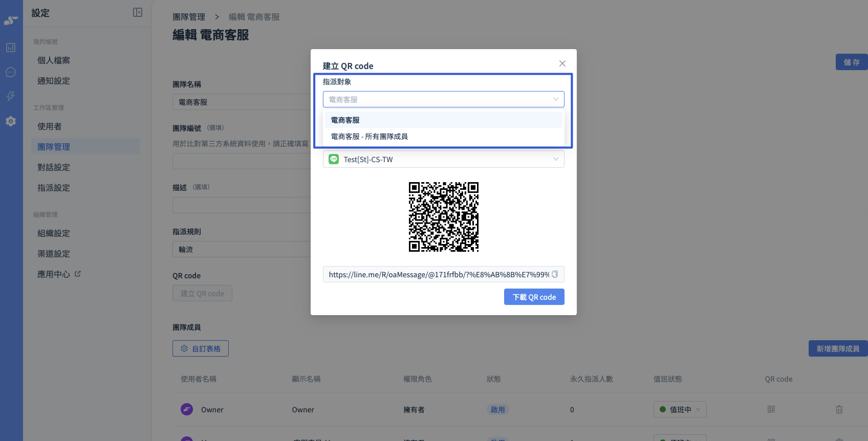Click the 團隊名稱 input field
This screenshot has height=441, width=868.
tap(242, 102)
